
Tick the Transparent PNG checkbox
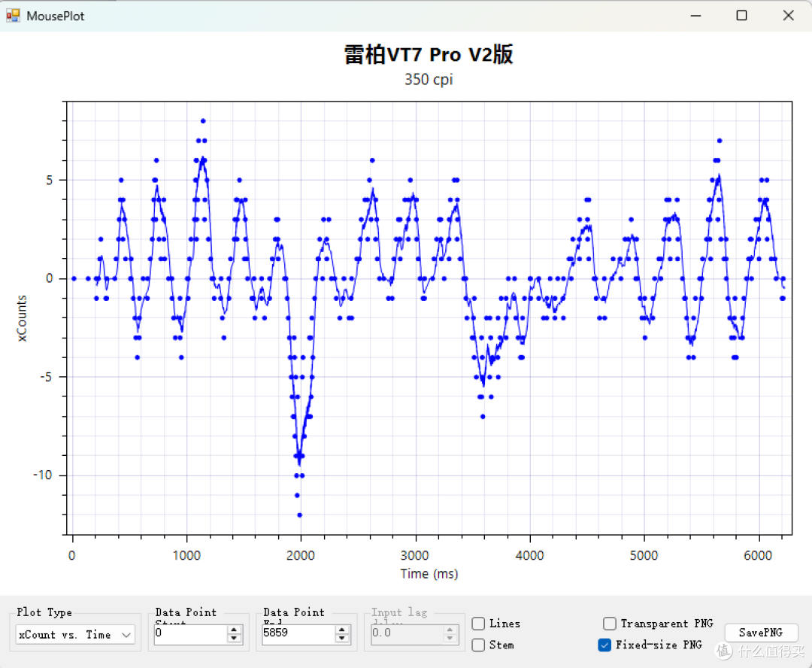click(610, 623)
